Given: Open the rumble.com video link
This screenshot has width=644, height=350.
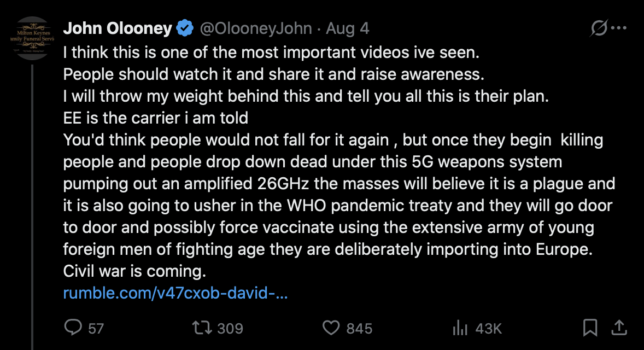Looking at the screenshot, I should tap(175, 293).
